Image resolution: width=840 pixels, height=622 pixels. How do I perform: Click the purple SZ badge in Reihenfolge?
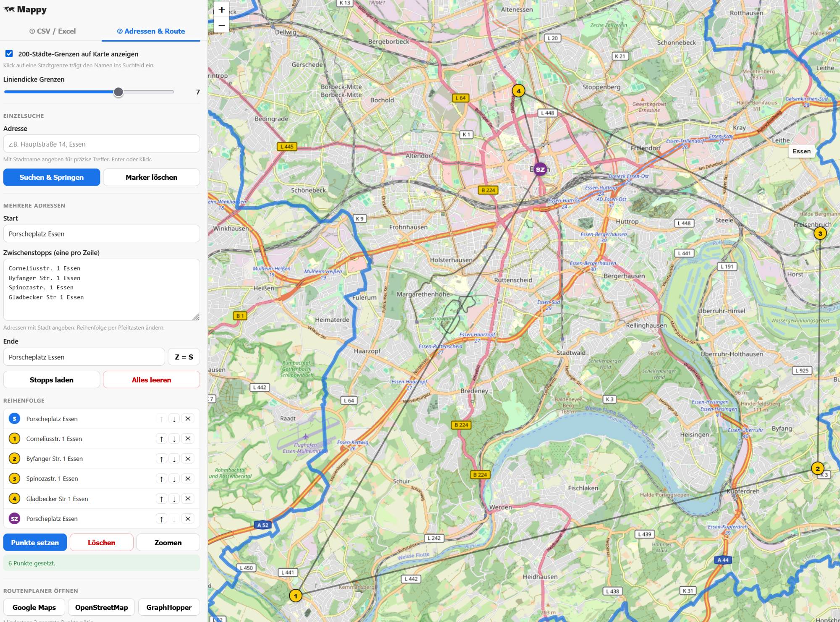pos(14,519)
